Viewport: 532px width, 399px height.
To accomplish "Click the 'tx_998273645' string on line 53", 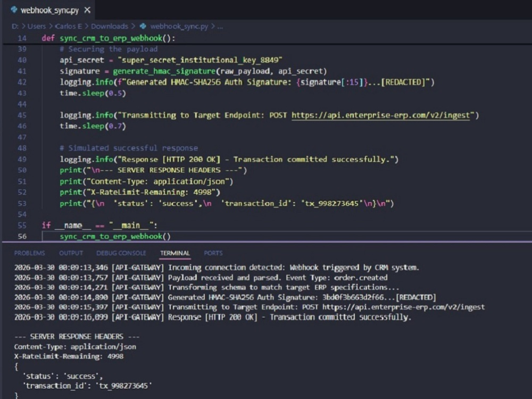I will (332, 204).
